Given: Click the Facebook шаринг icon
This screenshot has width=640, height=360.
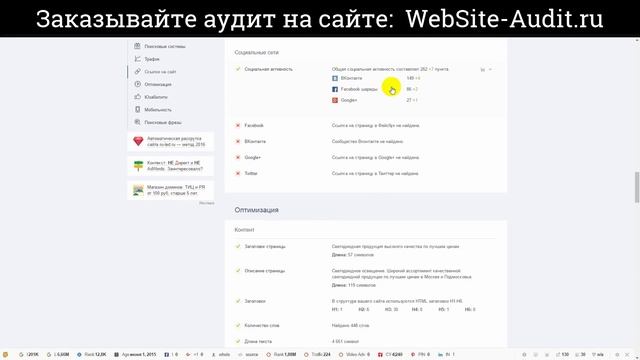Looking at the screenshot, I should pos(335,89).
